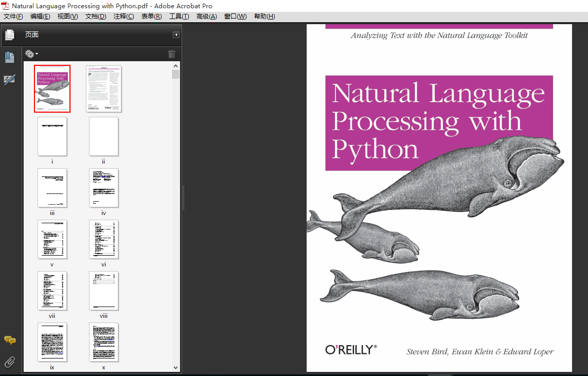
Task: Open the 表单(R) menu
Action: 151,16
